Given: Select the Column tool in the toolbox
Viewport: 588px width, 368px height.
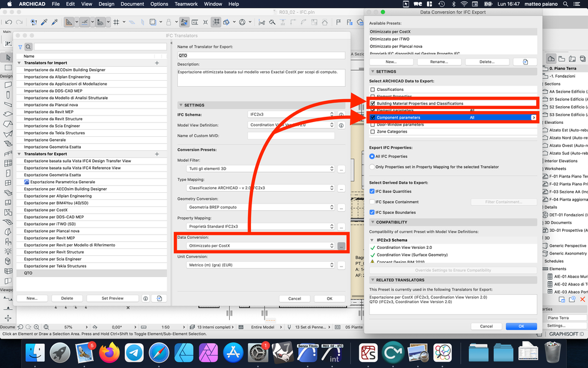Looking at the screenshot, I should (x=8, y=94).
